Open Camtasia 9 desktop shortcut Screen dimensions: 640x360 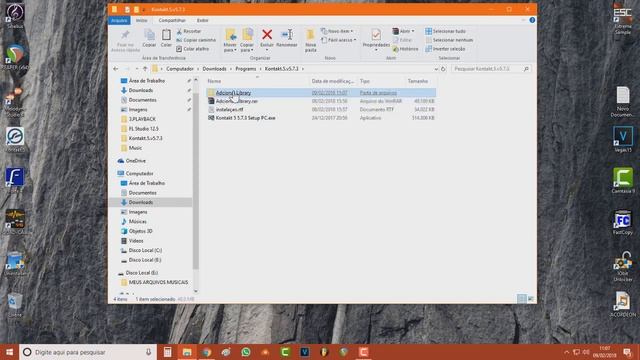click(x=623, y=180)
